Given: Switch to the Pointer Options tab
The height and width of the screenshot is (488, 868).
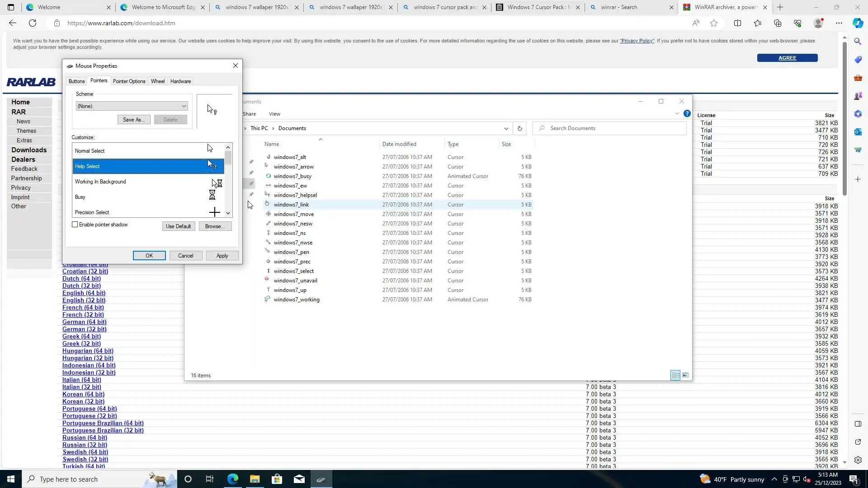Looking at the screenshot, I should pos(129,81).
